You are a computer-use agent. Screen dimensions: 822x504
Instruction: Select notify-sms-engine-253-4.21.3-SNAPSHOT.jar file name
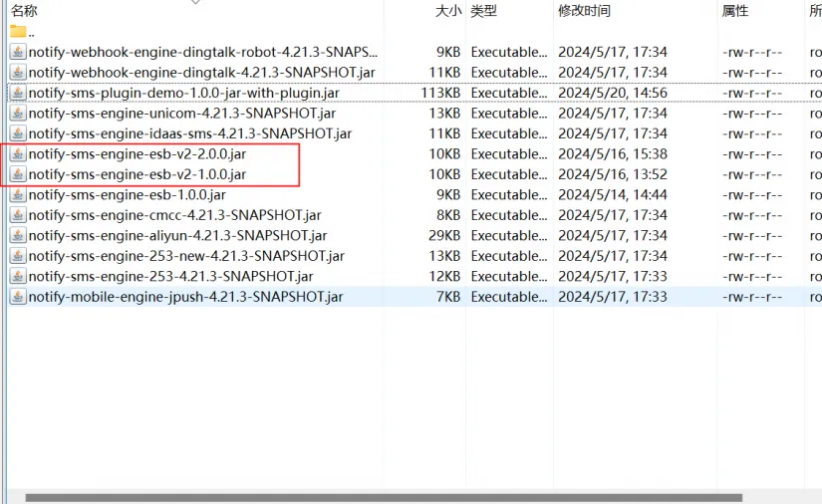[x=170, y=277]
